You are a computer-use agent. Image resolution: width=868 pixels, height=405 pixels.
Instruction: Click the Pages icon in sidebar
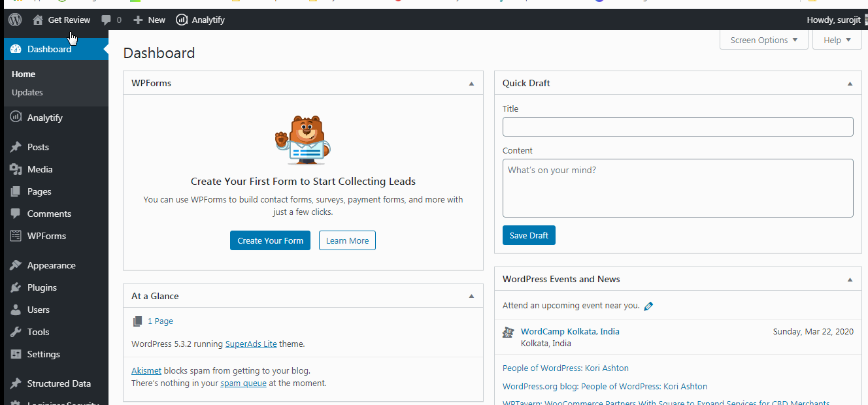[16, 191]
